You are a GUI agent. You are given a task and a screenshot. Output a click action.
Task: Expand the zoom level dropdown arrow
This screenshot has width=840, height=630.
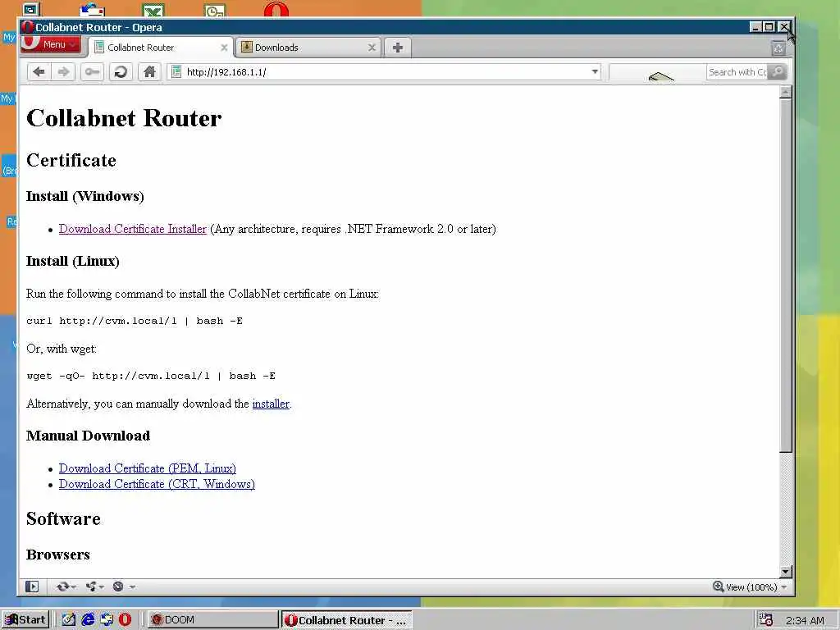coord(784,587)
